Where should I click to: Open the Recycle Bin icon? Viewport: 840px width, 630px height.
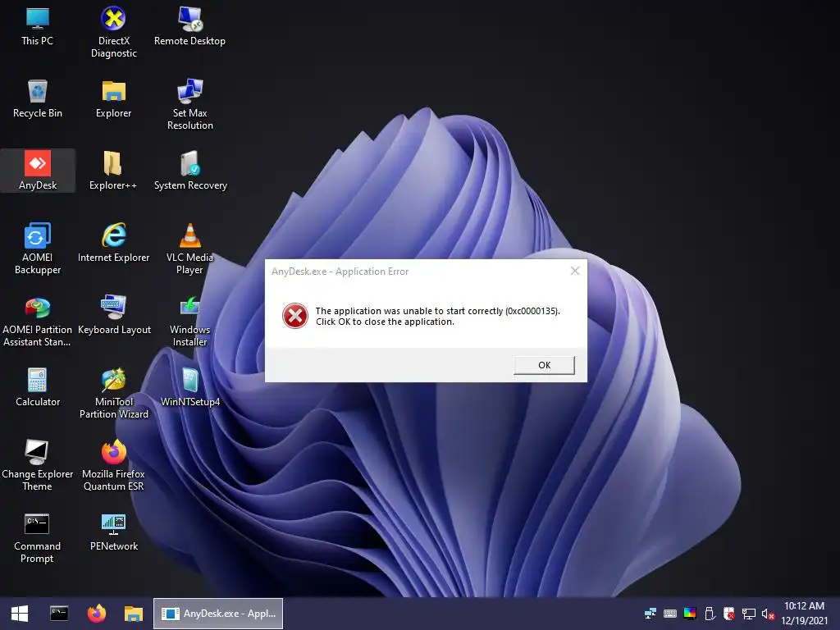tap(38, 99)
